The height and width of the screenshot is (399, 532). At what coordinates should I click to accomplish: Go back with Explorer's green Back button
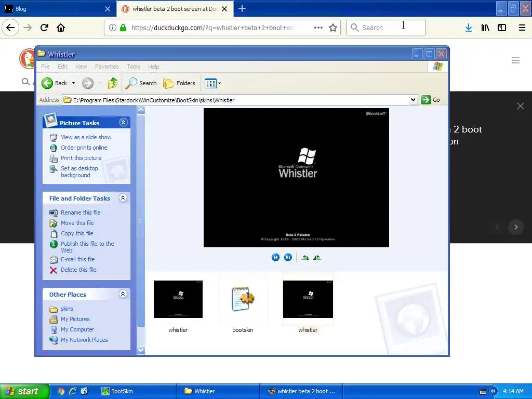tap(54, 83)
